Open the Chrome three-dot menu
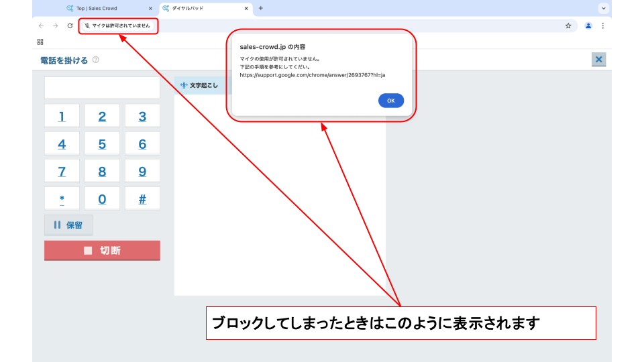 pyautogui.click(x=602, y=25)
